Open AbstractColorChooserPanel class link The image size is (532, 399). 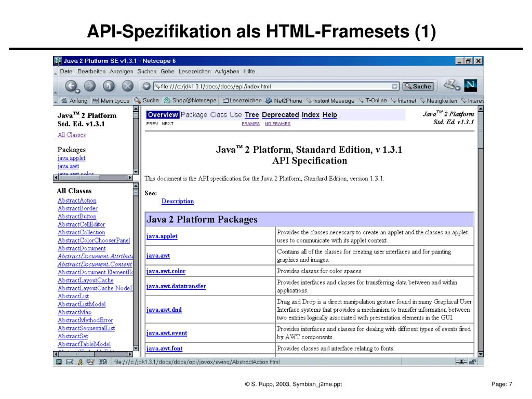(x=94, y=240)
